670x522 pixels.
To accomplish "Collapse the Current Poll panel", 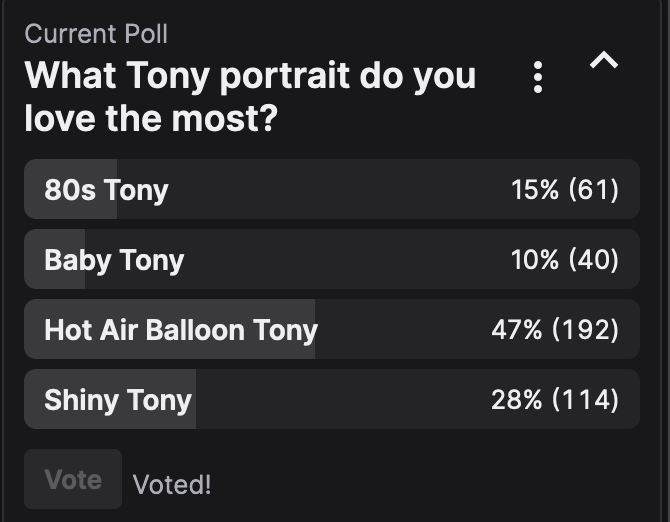I will tap(604, 62).
